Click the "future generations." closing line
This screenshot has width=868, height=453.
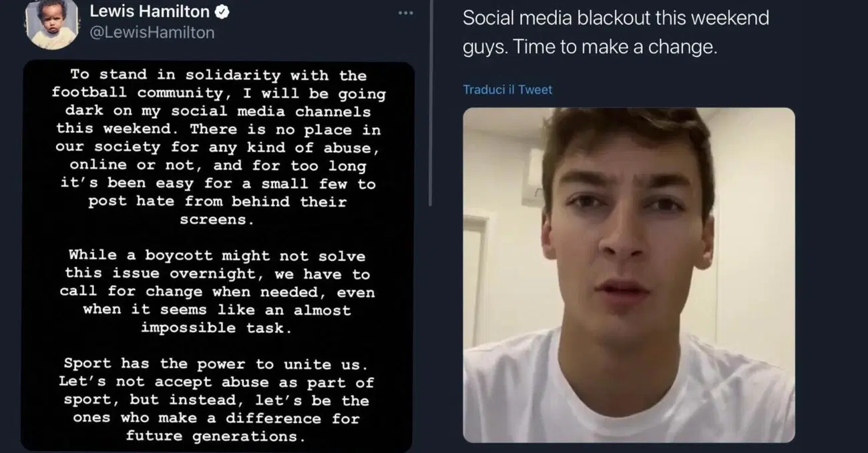[217, 437]
